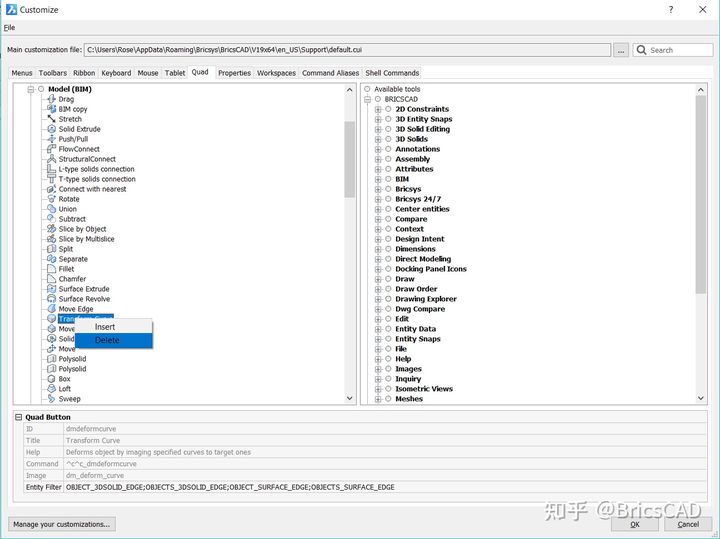Switch to the Ribbon tab
Image resolution: width=720 pixels, height=539 pixels.
(84, 73)
